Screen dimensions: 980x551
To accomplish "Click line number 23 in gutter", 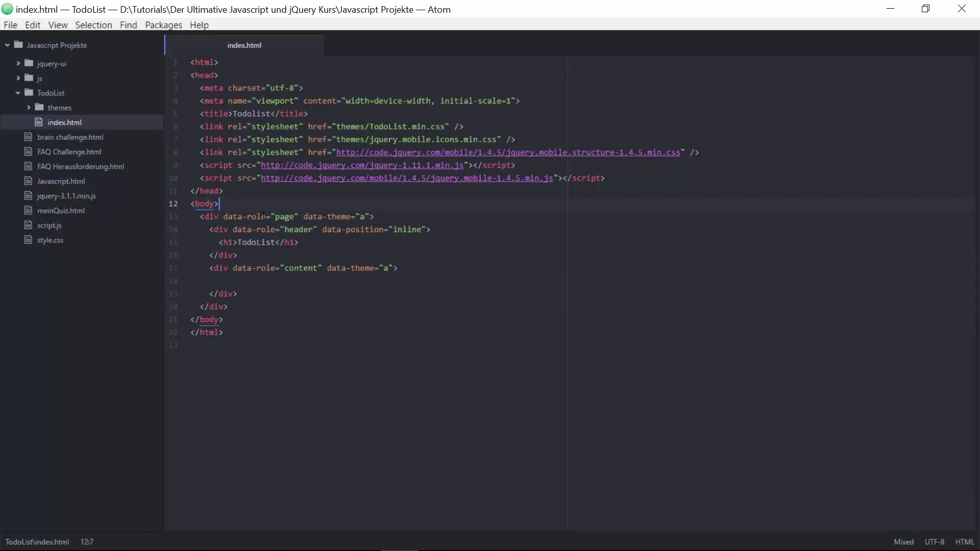I will [173, 345].
